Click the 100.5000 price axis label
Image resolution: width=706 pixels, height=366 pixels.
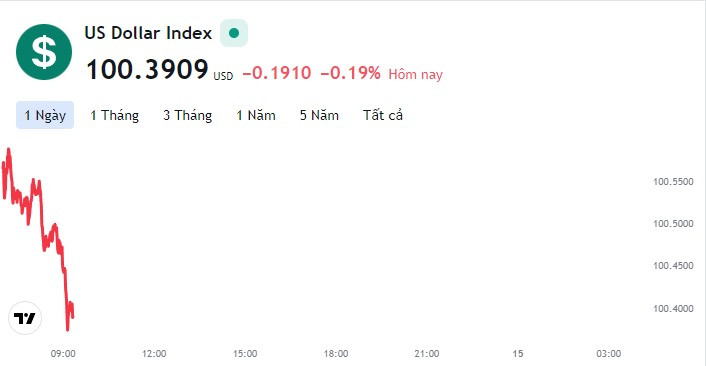(673, 224)
